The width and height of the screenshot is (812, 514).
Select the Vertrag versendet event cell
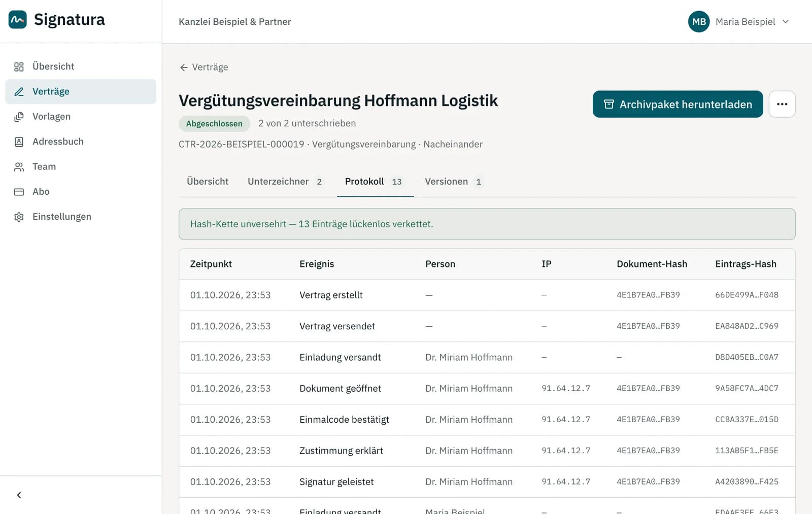[337, 326]
